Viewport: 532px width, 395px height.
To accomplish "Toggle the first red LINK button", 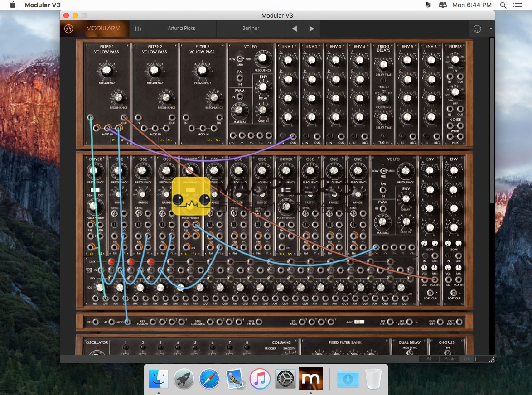I will tap(111, 262).
